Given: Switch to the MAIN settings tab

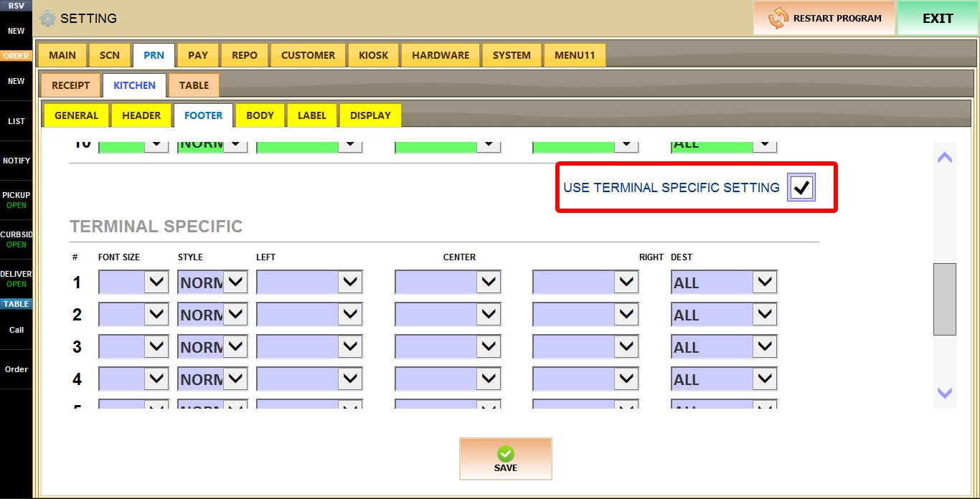Looking at the screenshot, I should pyautogui.click(x=62, y=55).
